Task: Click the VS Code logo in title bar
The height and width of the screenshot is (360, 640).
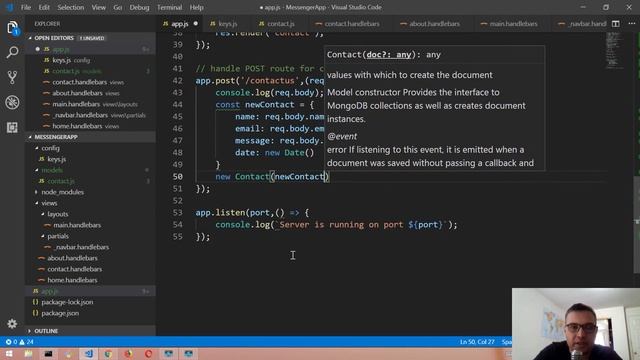Action: (x=10, y=7)
